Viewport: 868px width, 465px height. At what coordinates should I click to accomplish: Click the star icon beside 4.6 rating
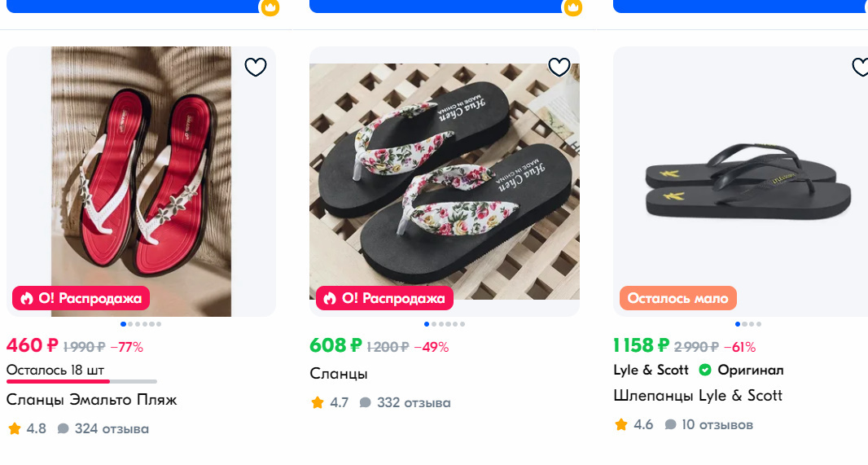coord(621,424)
